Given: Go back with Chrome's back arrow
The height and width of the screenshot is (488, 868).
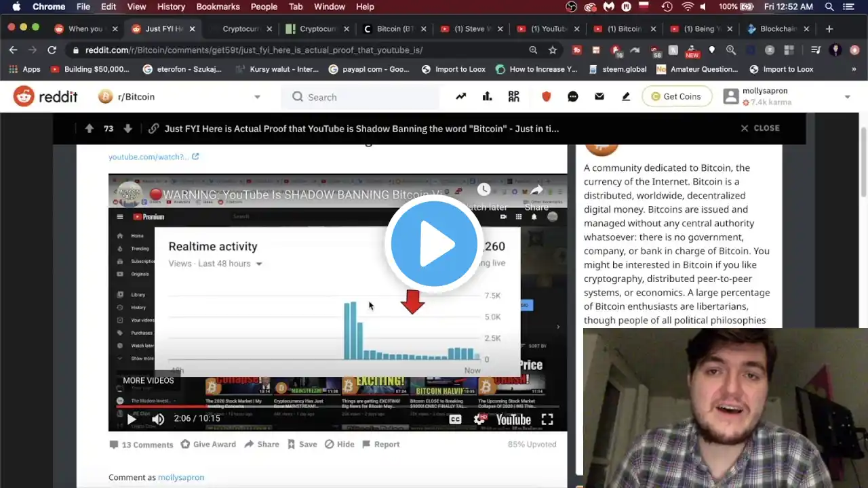Looking at the screenshot, I should (13, 50).
